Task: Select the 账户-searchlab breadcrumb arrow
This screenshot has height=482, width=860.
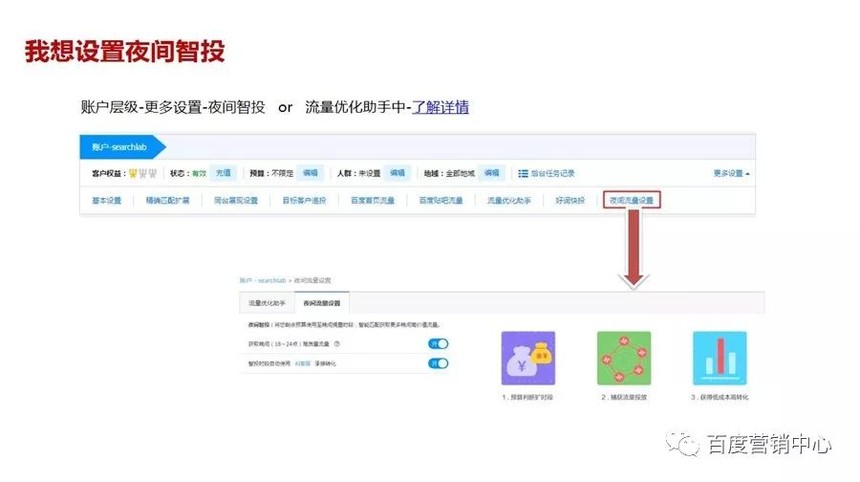Action: click(x=122, y=147)
